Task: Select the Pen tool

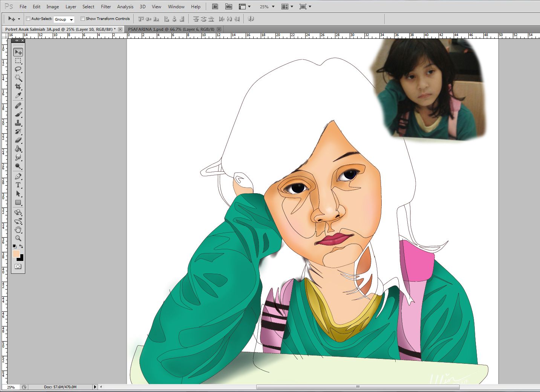Action: [18, 176]
